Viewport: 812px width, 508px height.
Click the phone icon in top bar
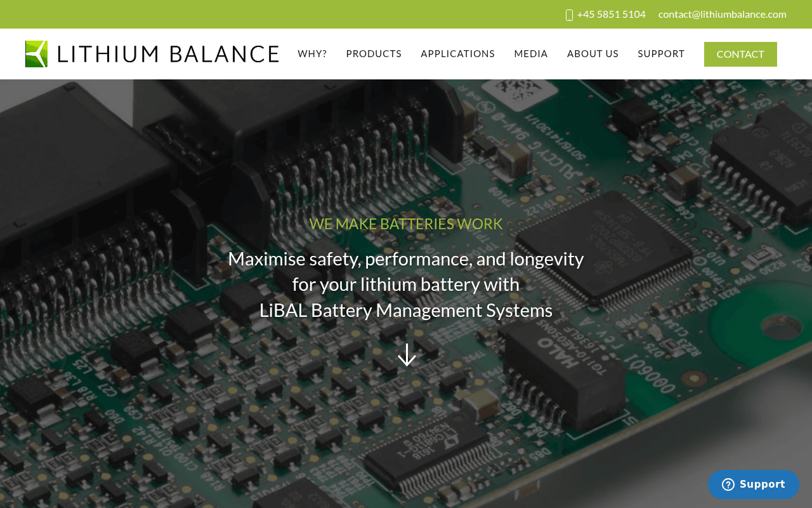(569, 15)
